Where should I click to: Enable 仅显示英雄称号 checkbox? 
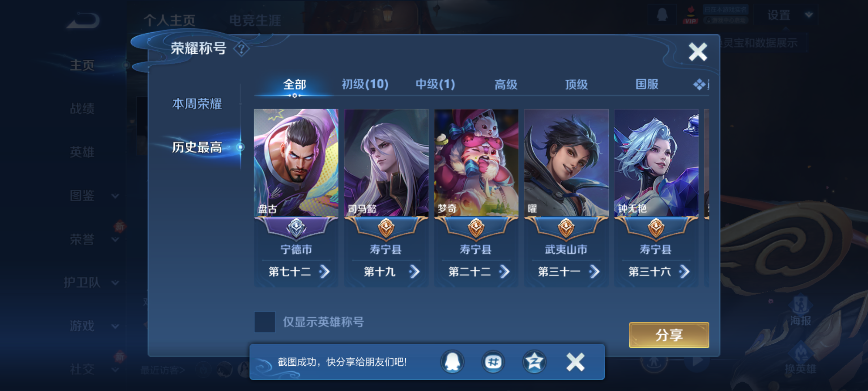(265, 322)
